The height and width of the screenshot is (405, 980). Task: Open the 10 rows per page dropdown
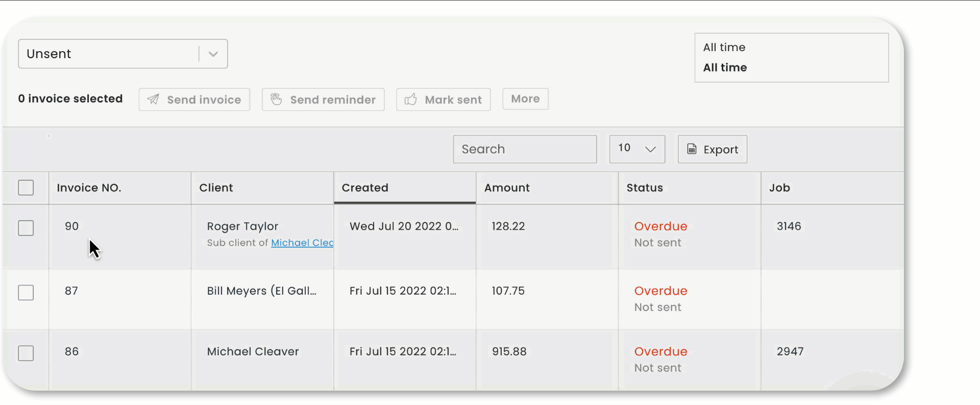637,149
